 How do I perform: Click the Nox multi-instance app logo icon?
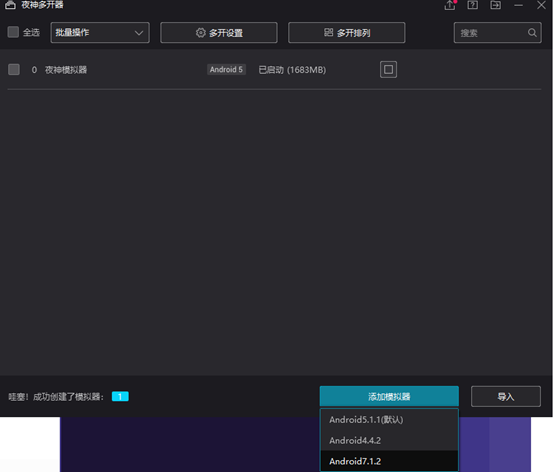click(10, 5)
